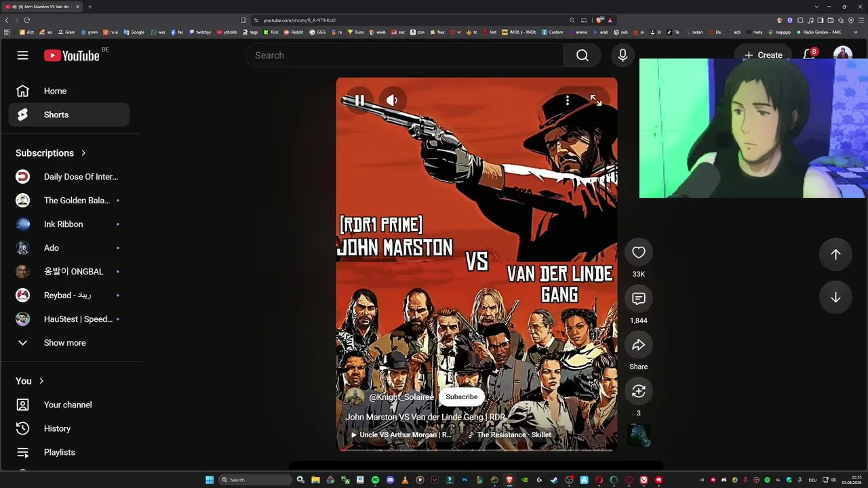Pause the Short video
This screenshot has height=488, width=868.
[x=359, y=100]
